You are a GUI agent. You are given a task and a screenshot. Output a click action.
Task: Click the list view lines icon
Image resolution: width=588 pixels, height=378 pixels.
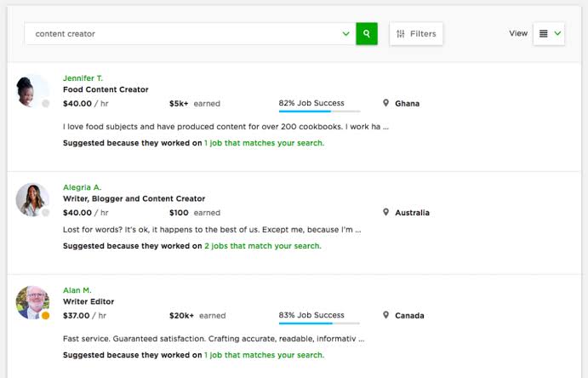[544, 34]
